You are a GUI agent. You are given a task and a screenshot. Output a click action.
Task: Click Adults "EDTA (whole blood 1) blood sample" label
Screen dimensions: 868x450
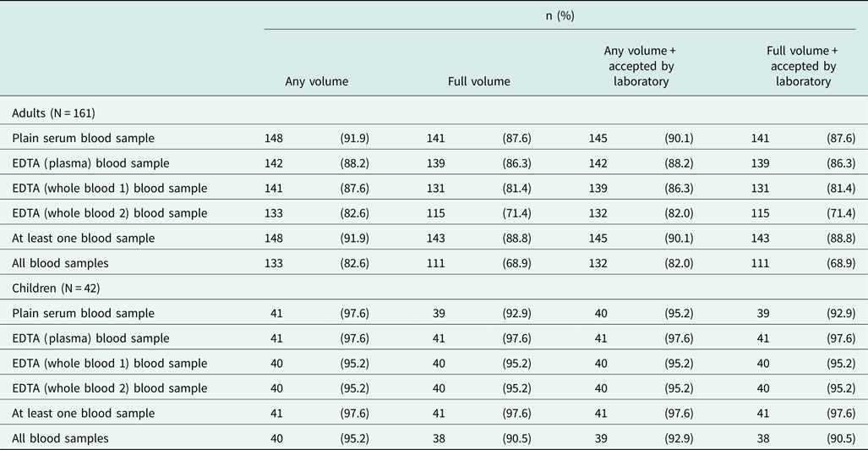[109, 188]
